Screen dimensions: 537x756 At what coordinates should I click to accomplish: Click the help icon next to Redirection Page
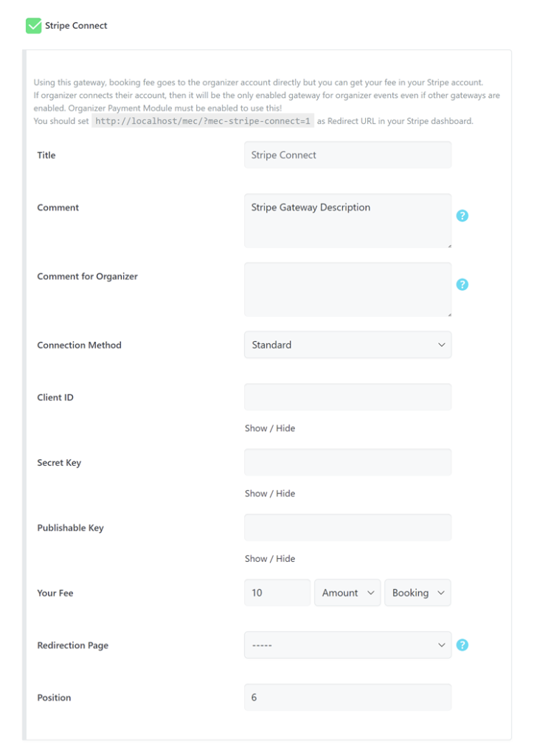[x=462, y=645]
